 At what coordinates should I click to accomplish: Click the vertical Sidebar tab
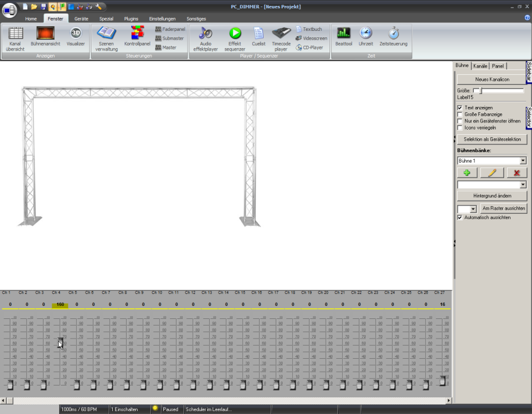528,72
